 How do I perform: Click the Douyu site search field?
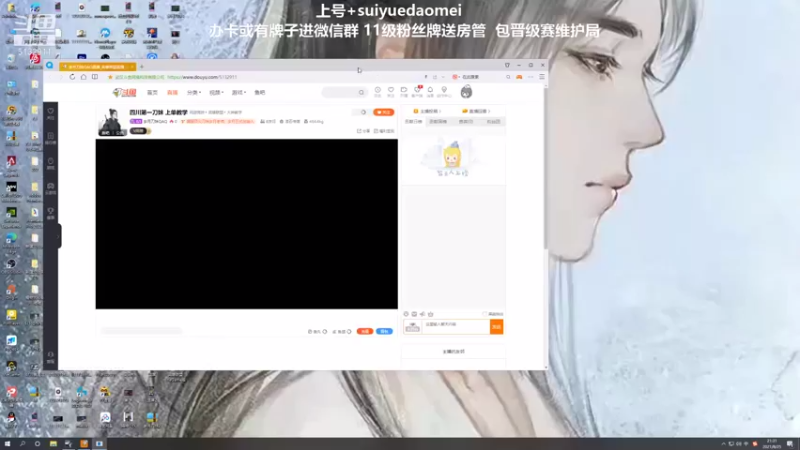pos(344,92)
